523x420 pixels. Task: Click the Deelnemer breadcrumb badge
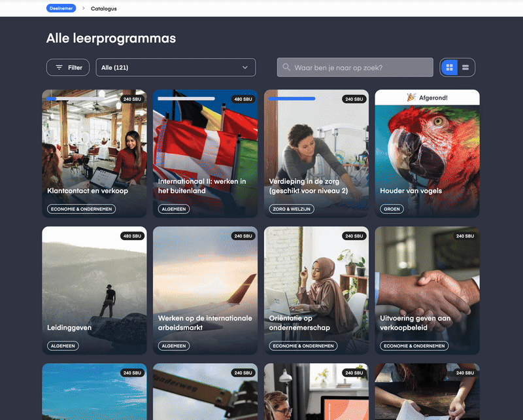(61, 9)
